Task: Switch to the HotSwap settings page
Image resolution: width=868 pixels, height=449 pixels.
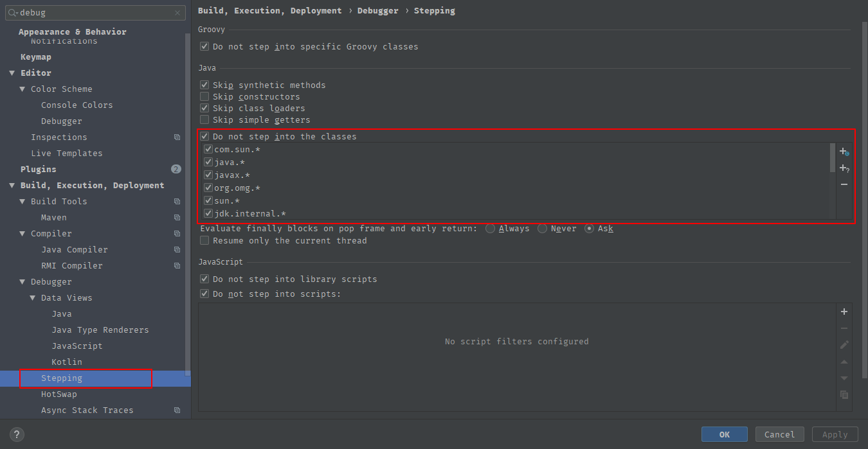Action: pyautogui.click(x=57, y=394)
